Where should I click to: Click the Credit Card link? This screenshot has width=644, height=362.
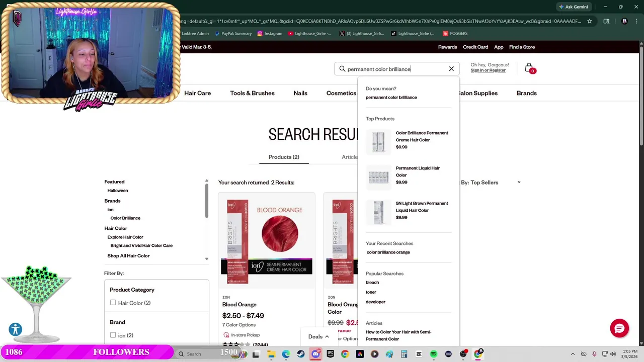point(475,47)
